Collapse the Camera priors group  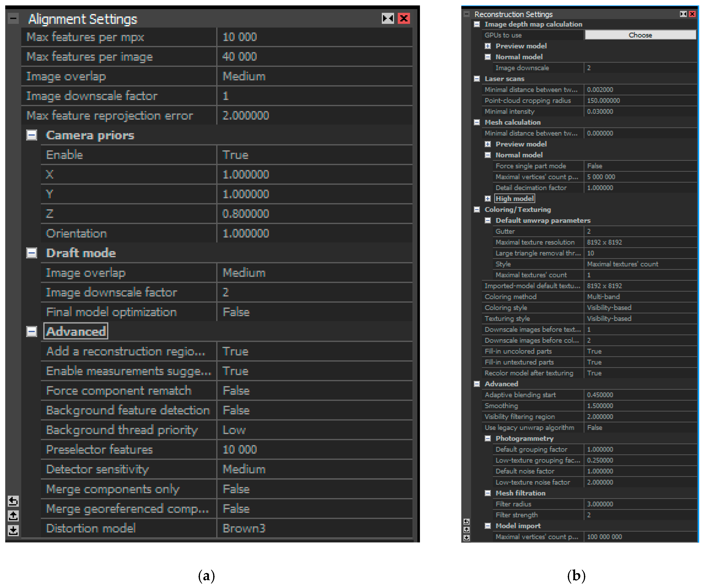[x=32, y=135]
